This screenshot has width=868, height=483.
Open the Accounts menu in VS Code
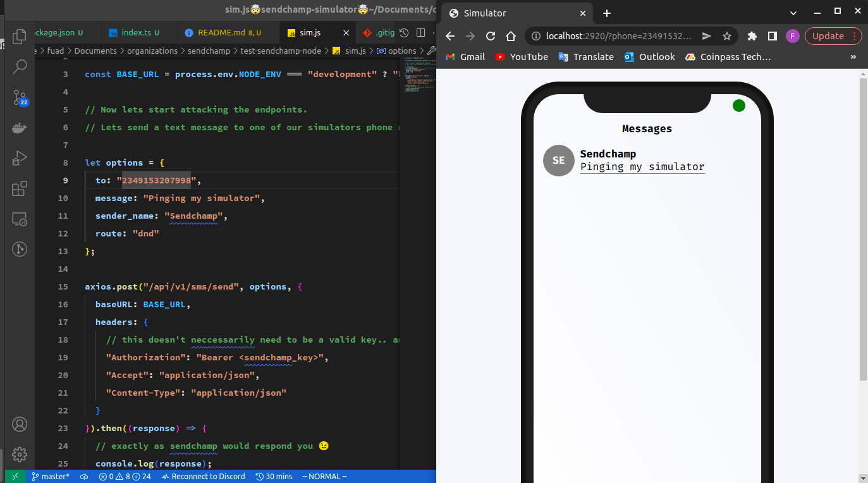pos(20,424)
